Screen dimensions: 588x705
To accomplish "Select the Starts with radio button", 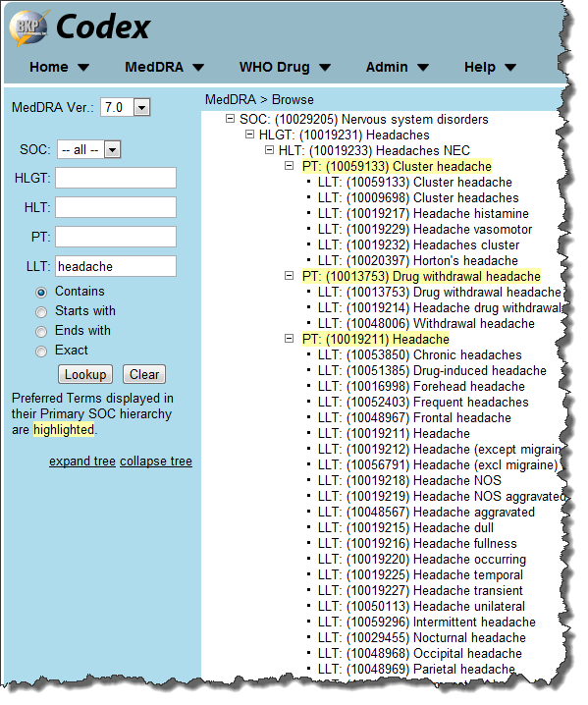I will (x=41, y=312).
